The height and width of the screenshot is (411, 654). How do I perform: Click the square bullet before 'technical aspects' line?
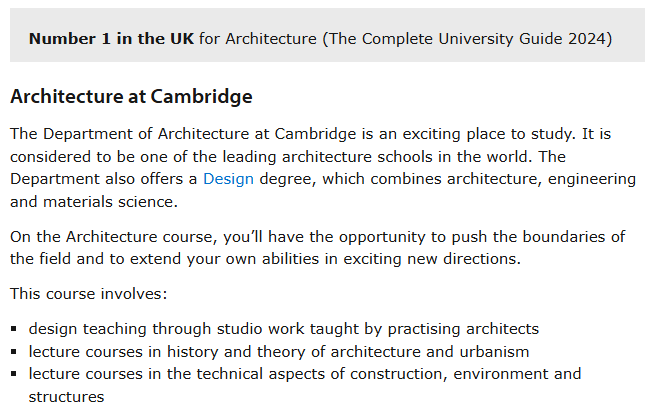(x=14, y=374)
